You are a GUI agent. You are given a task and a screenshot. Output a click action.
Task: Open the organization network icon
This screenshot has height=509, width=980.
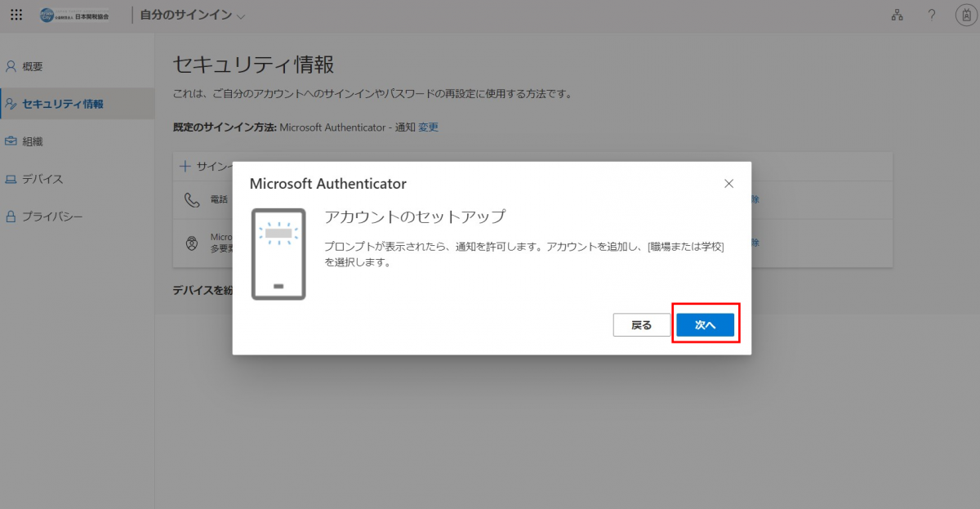[x=897, y=16]
